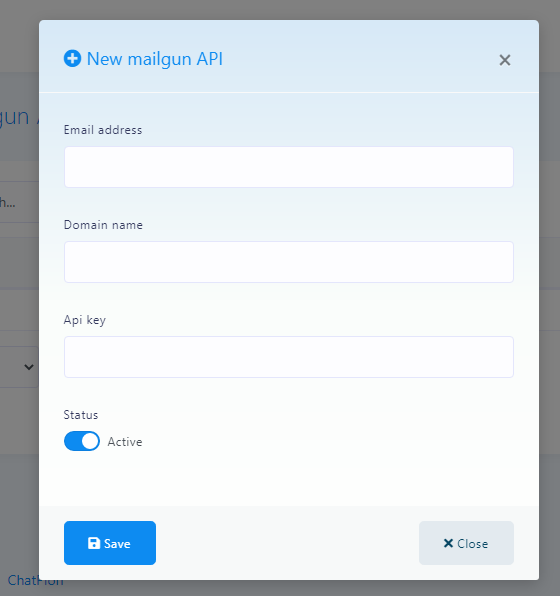Click the "Active" label next to the switch
This screenshot has width=560, height=596.
tap(125, 442)
